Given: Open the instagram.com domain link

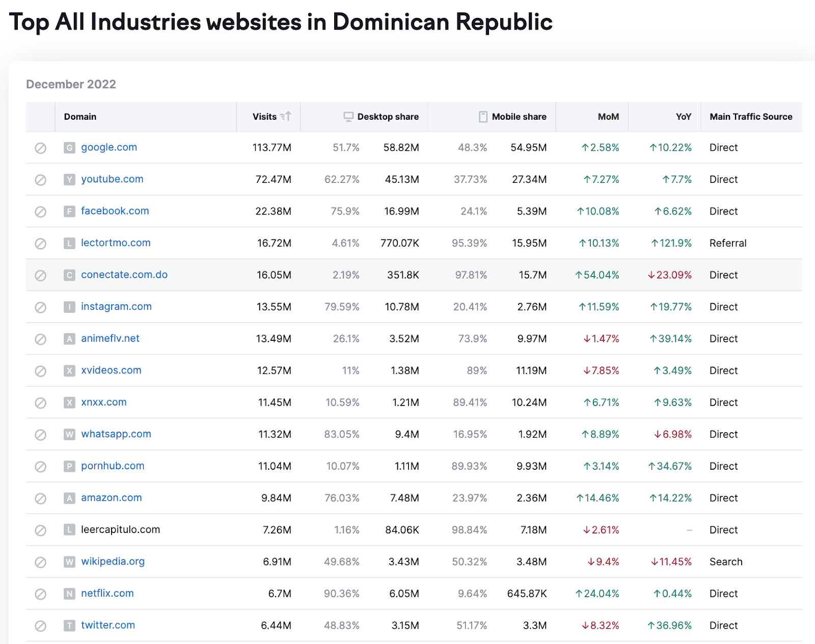Looking at the screenshot, I should point(116,307).
